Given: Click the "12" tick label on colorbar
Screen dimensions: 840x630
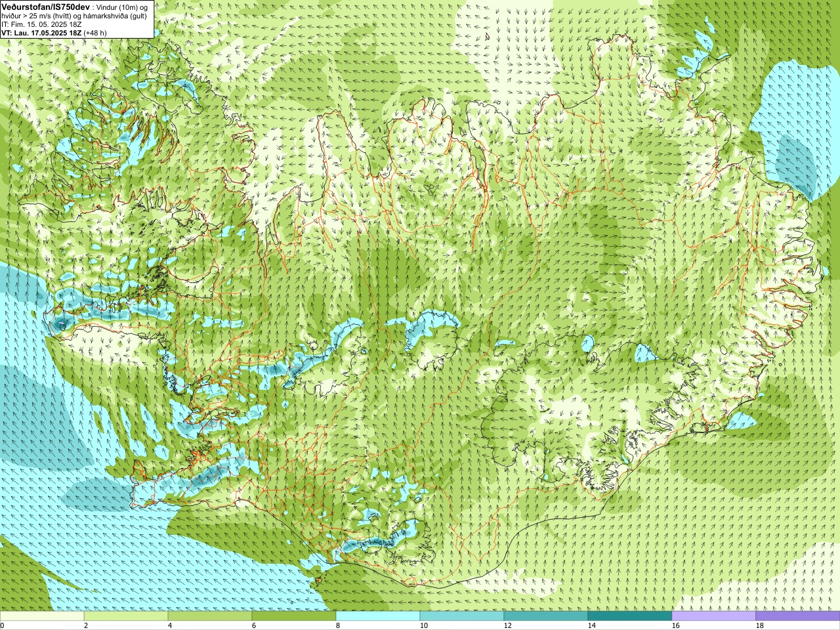Looking at the screenshot, I should (x=507, y=625).
